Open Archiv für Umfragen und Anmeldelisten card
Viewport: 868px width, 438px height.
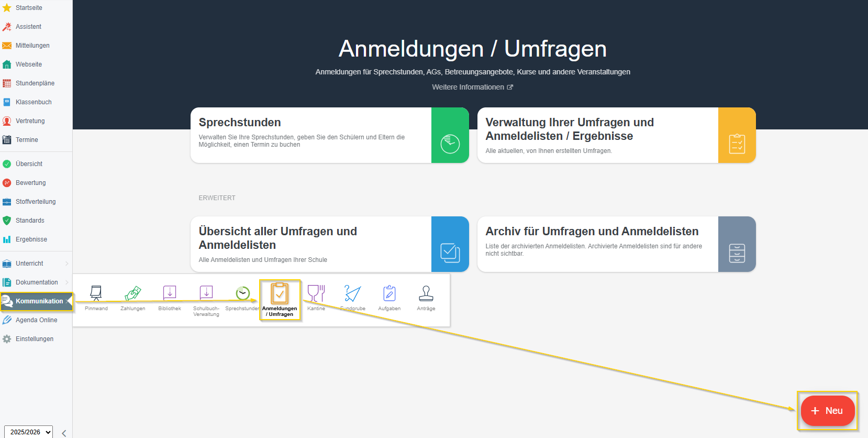pyautogui.click(x=616, y=244)
